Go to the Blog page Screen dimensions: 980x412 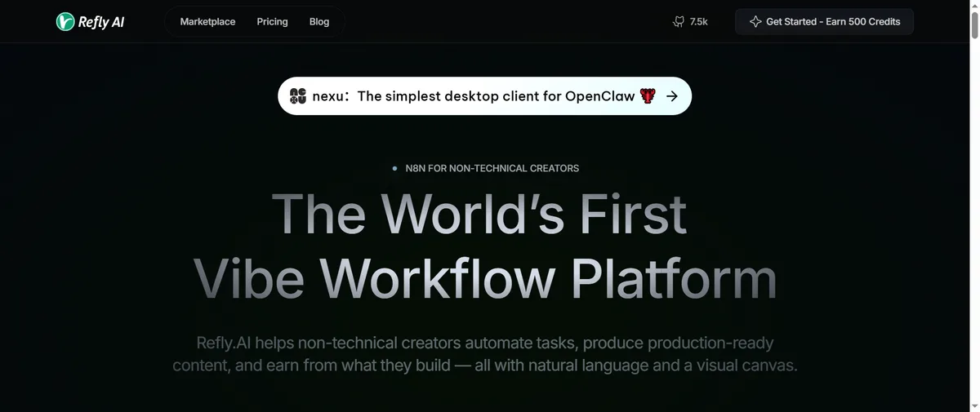(x=319, y=22)
